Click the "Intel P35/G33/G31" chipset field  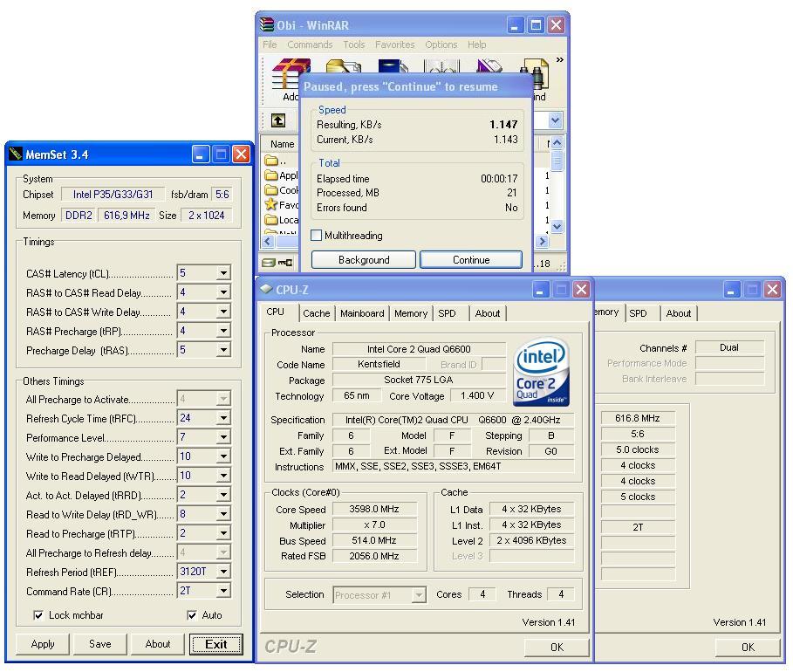click(x=113, y=195)
